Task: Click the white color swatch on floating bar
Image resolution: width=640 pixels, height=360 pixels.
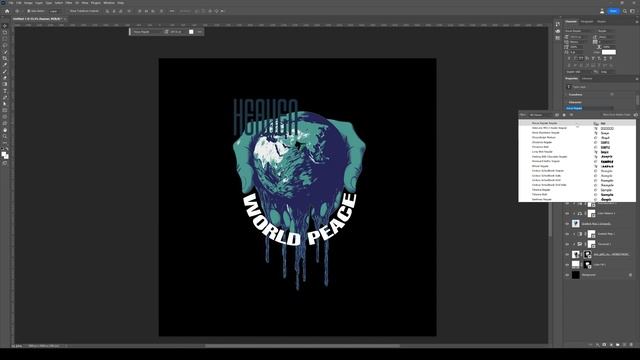Action: click(191, 31)
